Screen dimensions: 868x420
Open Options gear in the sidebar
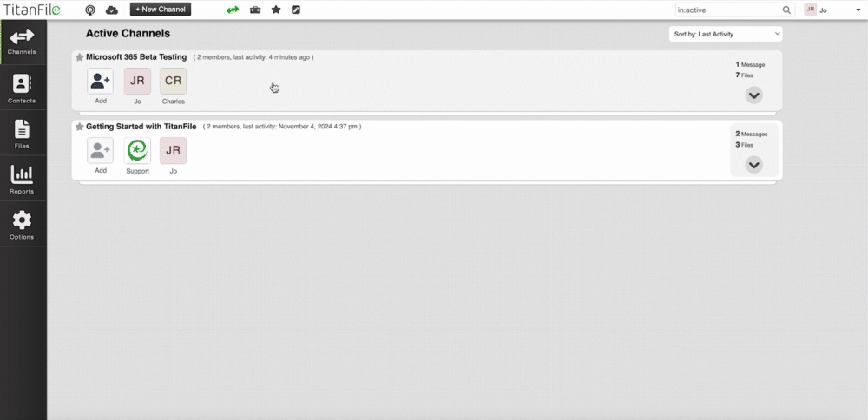click(x=23, y=226)
